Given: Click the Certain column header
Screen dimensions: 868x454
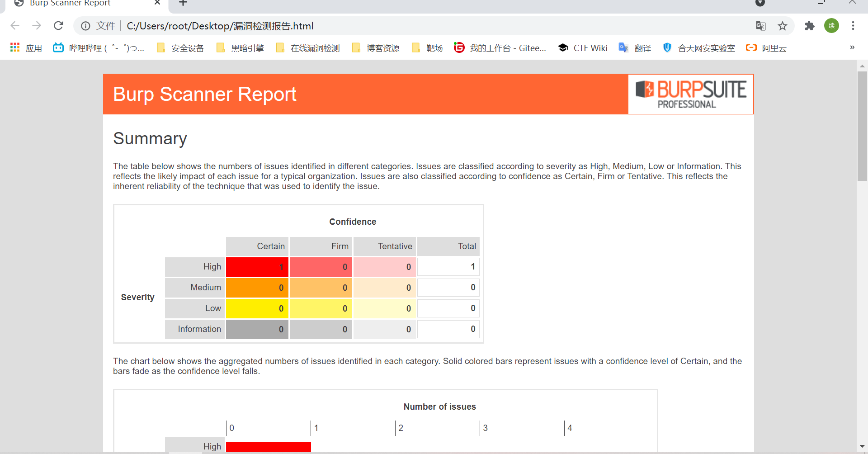Looking at the screenshot, I should [x=257, y=246].
